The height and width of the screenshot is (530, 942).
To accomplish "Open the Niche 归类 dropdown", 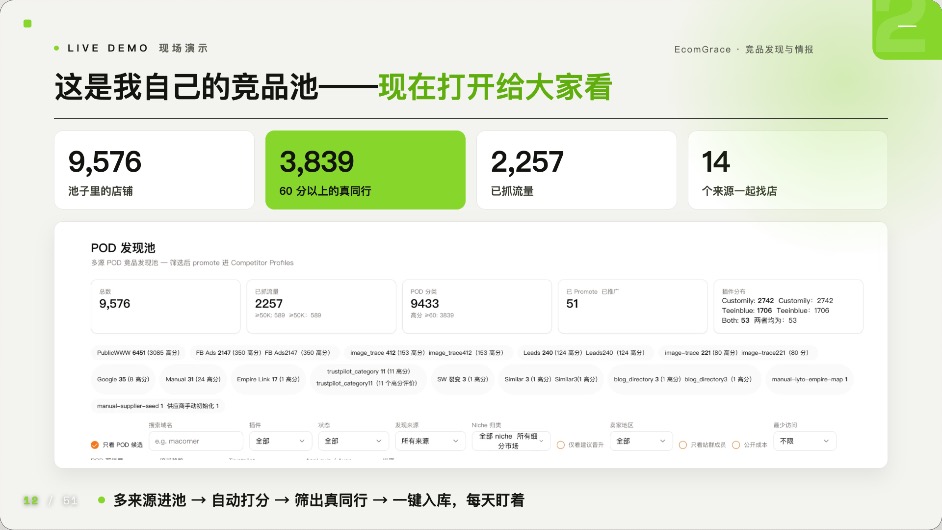I will (x=511, y=441).
